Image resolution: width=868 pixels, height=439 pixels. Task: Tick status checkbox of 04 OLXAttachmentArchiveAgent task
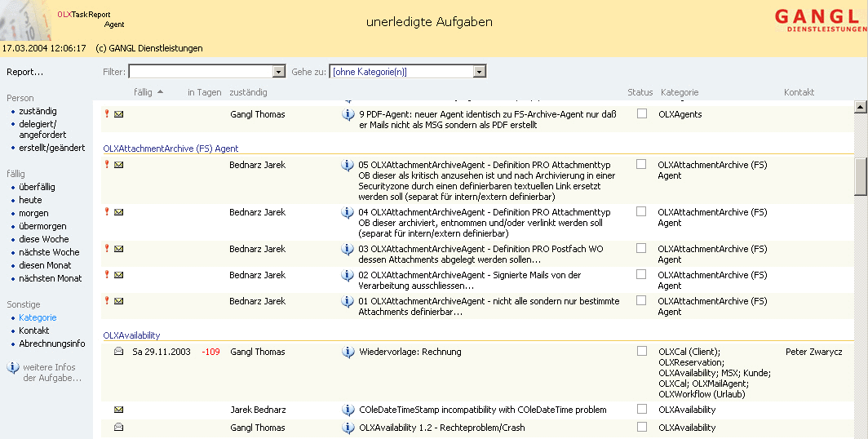[641, 211]
